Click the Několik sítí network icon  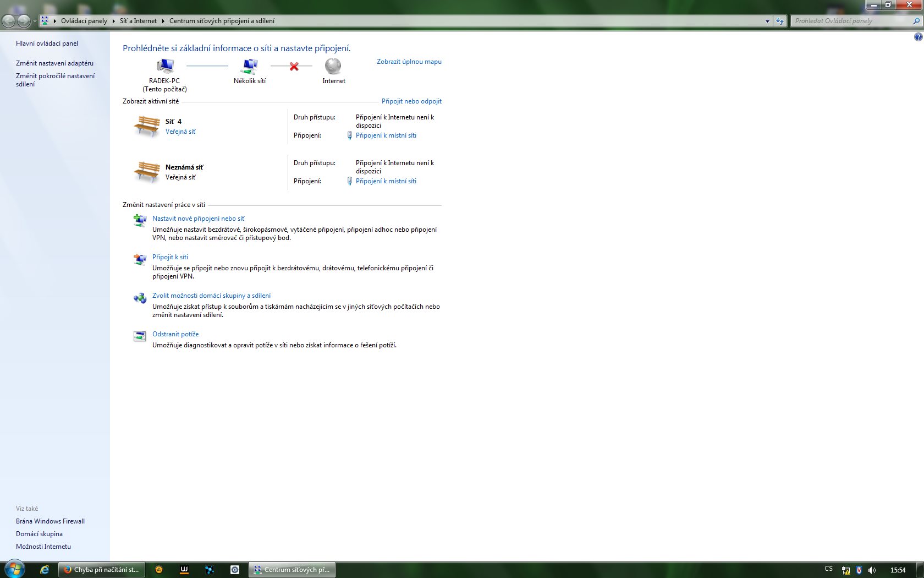click(x=250, y=66)
